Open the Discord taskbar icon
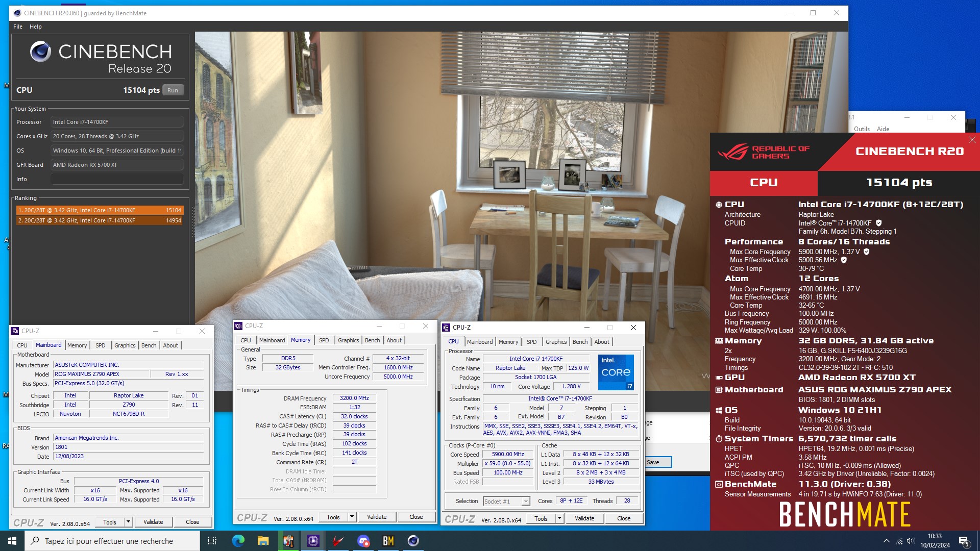This screenshot has width=980, height=551. (x=363, y=541)
